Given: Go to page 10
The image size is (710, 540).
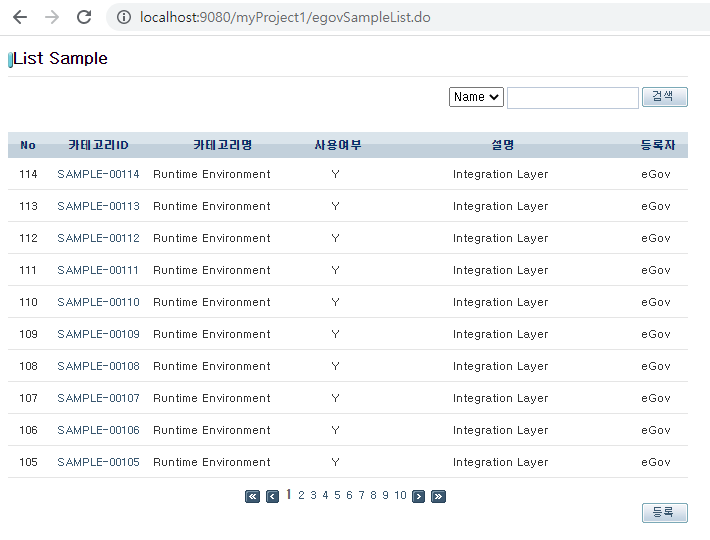Looking at the screenshot, I should click(x=400, y=495).
